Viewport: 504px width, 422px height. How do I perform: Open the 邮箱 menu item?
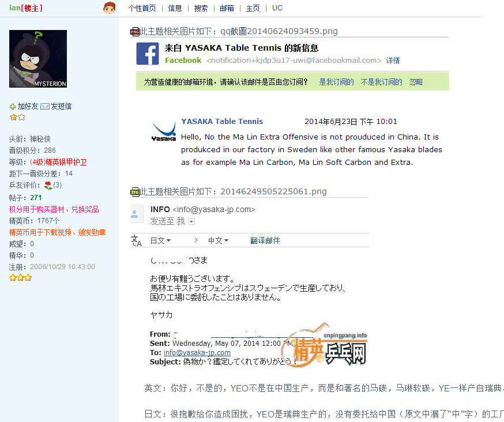coord(227,8)
